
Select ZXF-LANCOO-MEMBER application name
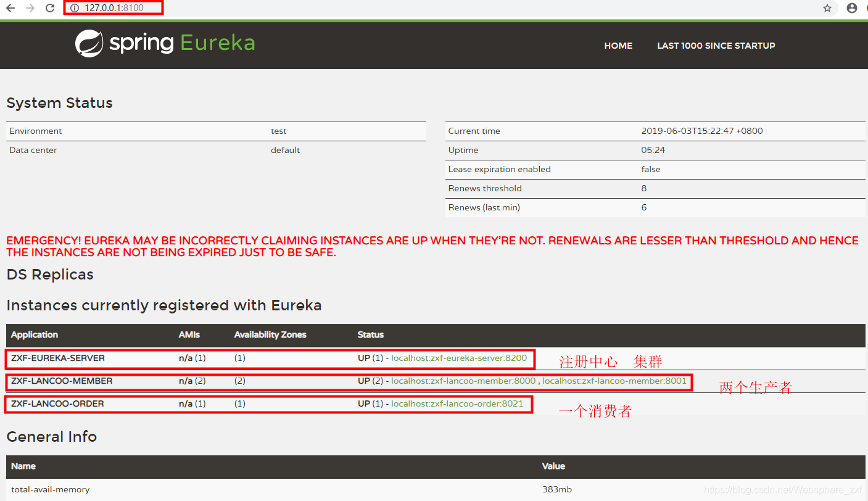62,381
